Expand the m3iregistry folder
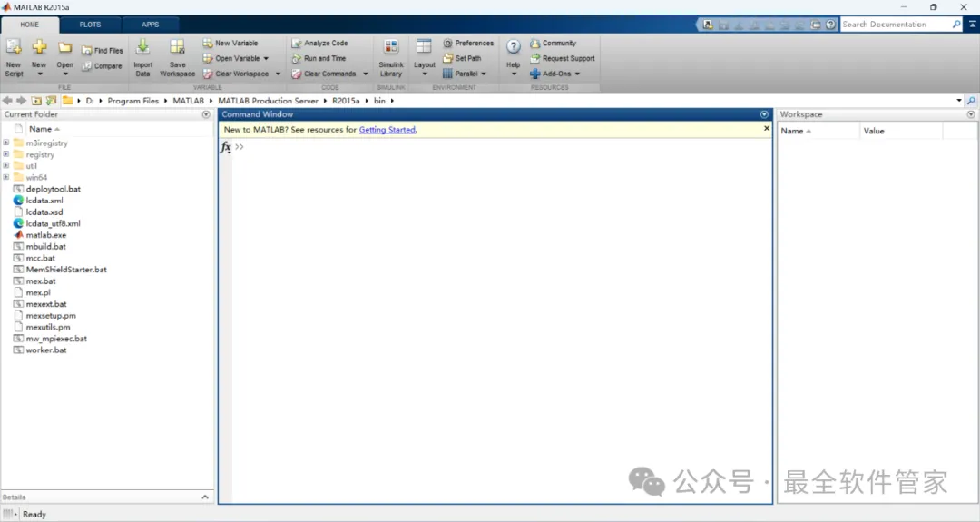The image size is (980, 522). pos(6,143)
